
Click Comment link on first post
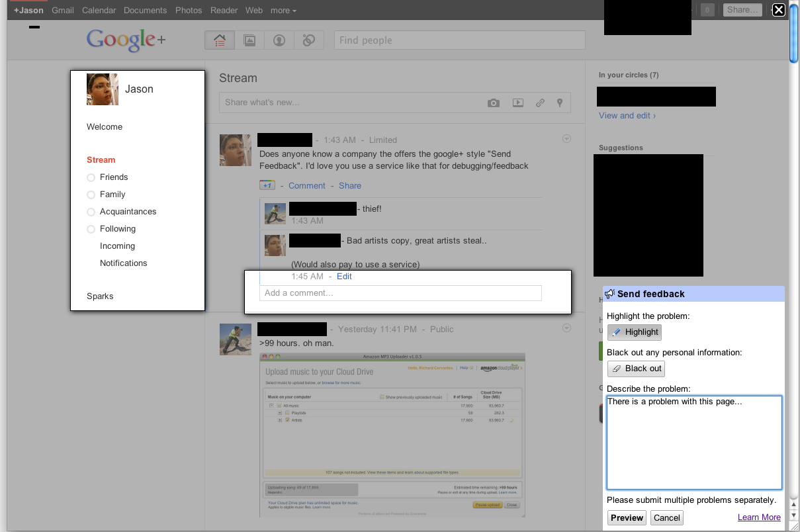(307, 186)
